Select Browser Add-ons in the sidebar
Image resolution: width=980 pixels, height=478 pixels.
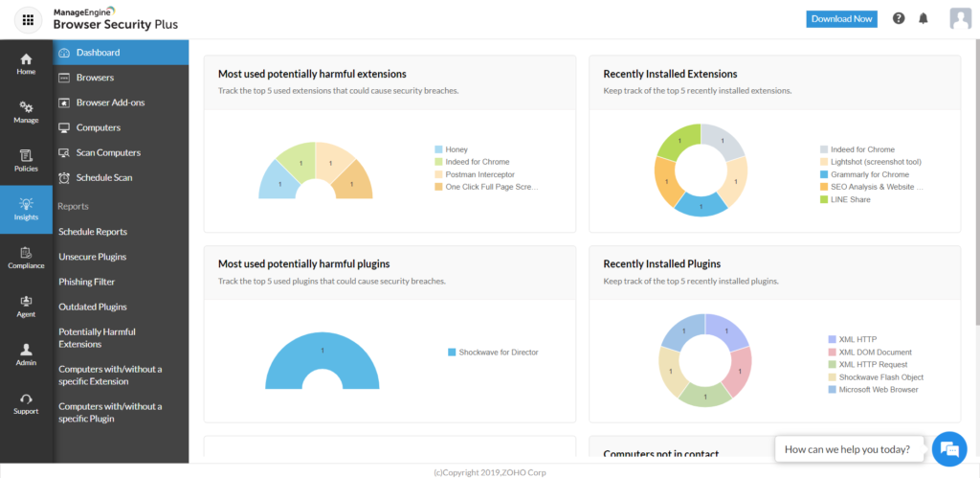(110, 102)
